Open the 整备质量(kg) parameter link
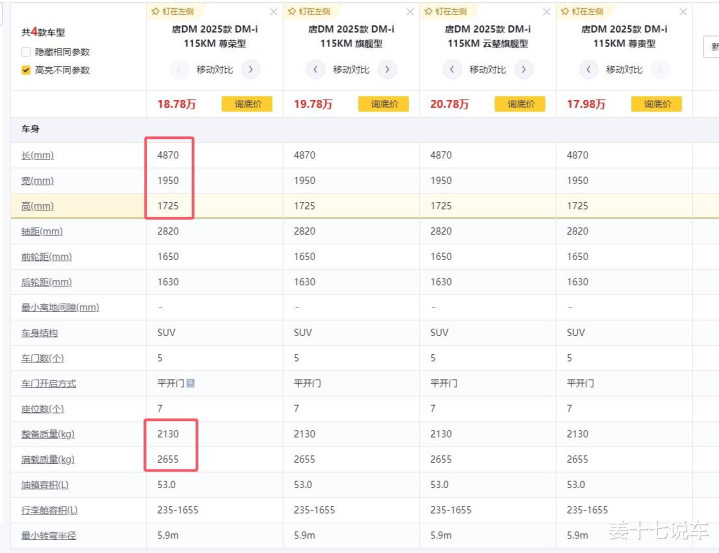Screen dimensions: 719x553 tap(48, 434)
